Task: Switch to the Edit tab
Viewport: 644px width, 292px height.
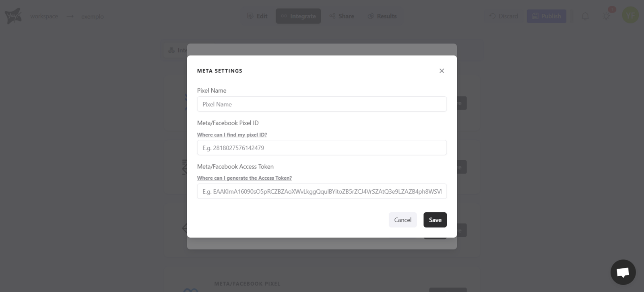Action: tap(257, 16)
